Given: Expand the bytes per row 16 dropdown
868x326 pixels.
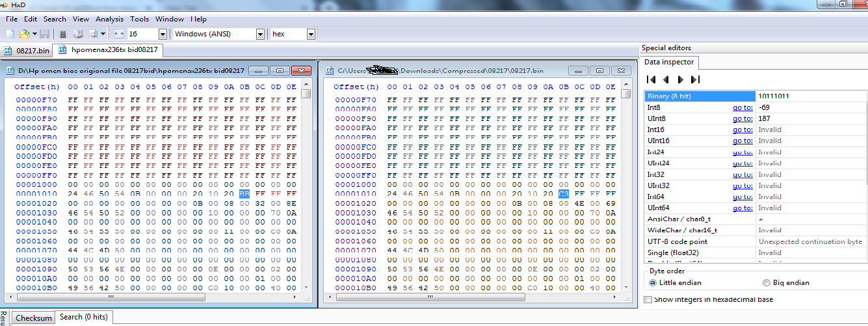Looking at the screenshot, I should (163, 34).
